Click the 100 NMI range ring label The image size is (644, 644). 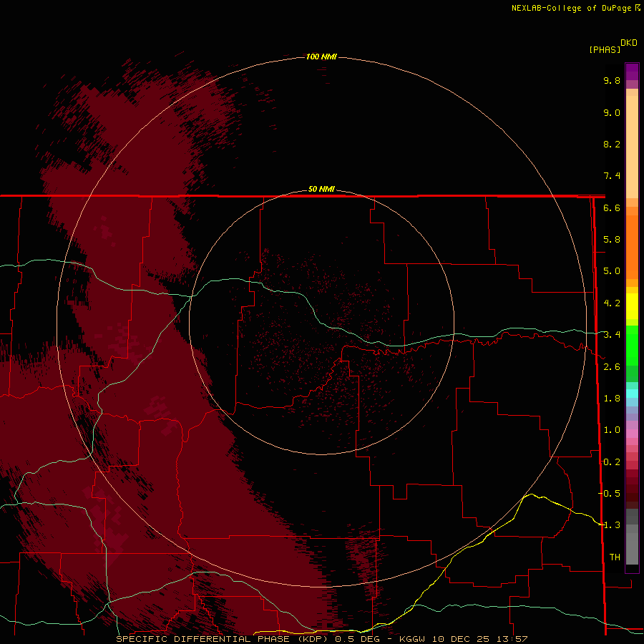[x=321, y=57]
